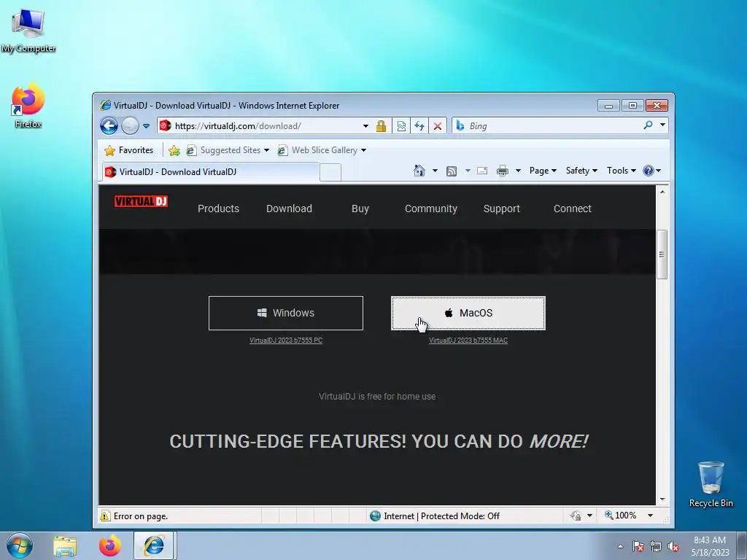Select the VirtualDJ - Download VirtualDJ tab
747x560 pixels.
(210, 172)
